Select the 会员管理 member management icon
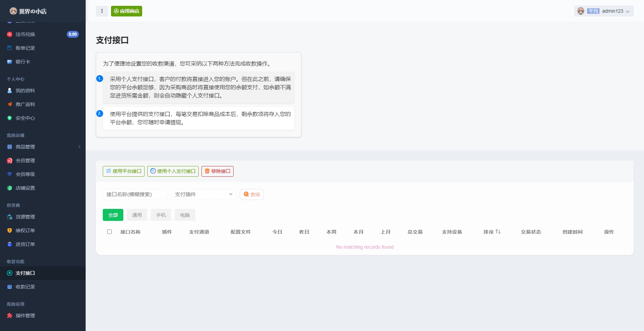The image size is (644, 331). (x=10, y=160)
